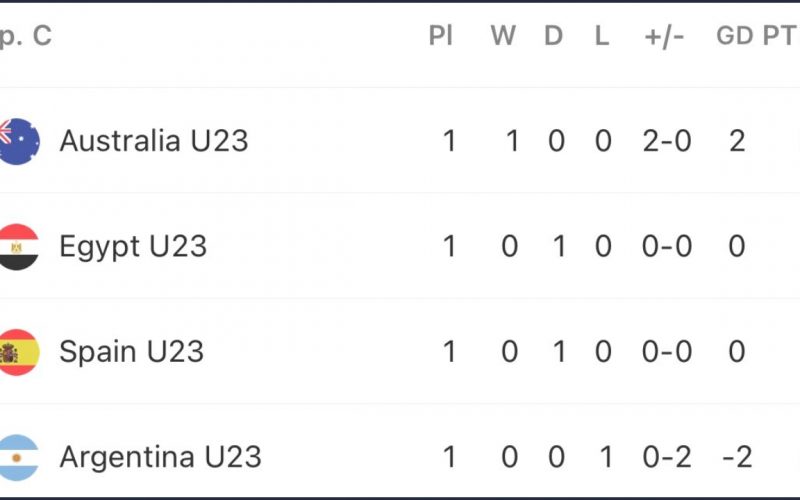This screenshot has height=500, width=800.
Task: Click the Argentina flag icon
Action: pos(18,458)
